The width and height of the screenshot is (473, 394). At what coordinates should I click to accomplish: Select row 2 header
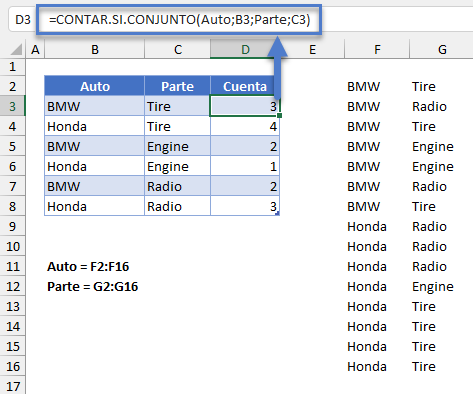tap(13, 86)
